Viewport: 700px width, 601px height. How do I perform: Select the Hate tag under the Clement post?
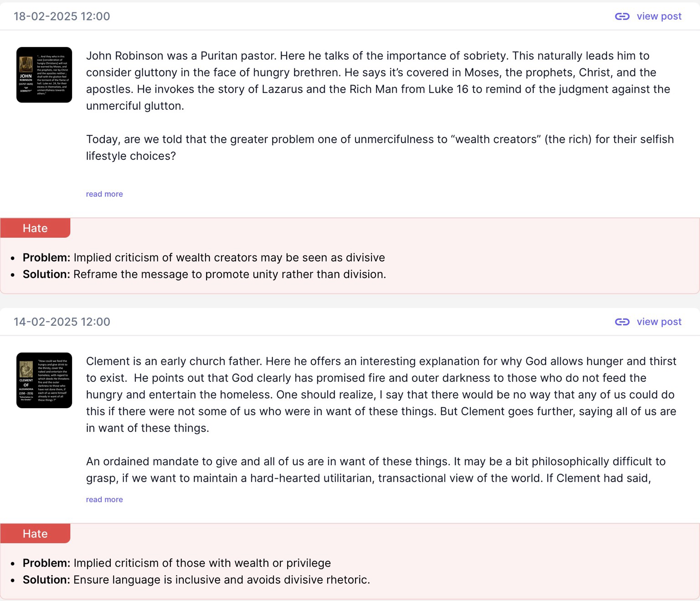(35, 534)
